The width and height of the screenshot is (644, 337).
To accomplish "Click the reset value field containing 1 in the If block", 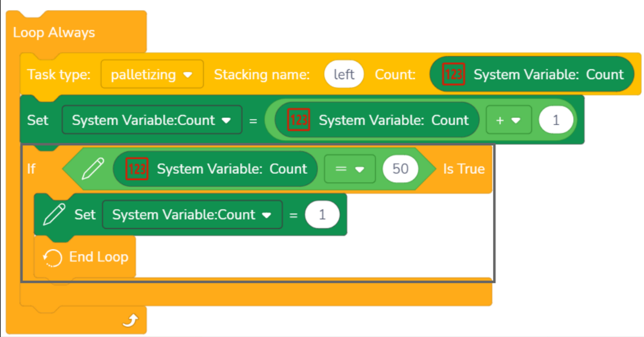I will [322, 215].
